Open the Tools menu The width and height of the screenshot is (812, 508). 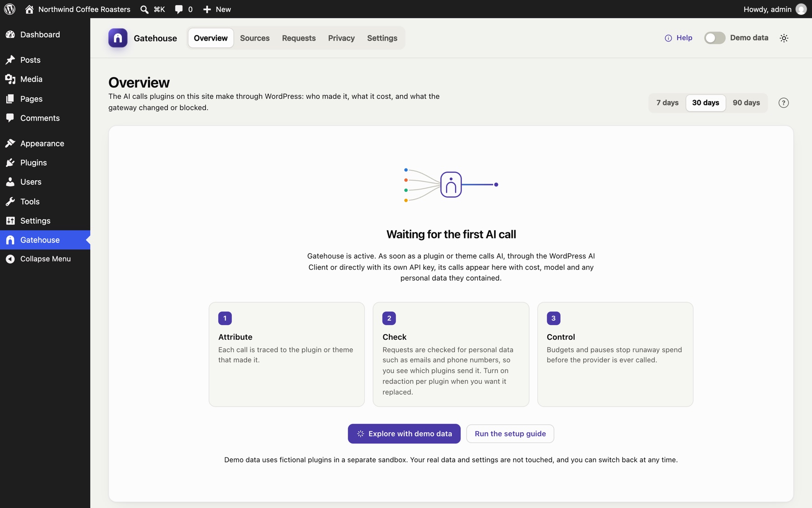[45, 201]
